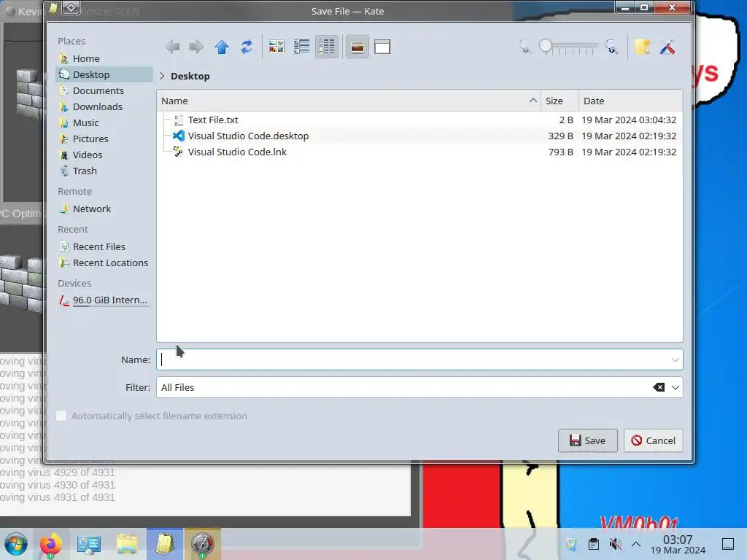Switch to Compact list view mode
This screenshot has width=747, height=560.
[x=301, y=47]
